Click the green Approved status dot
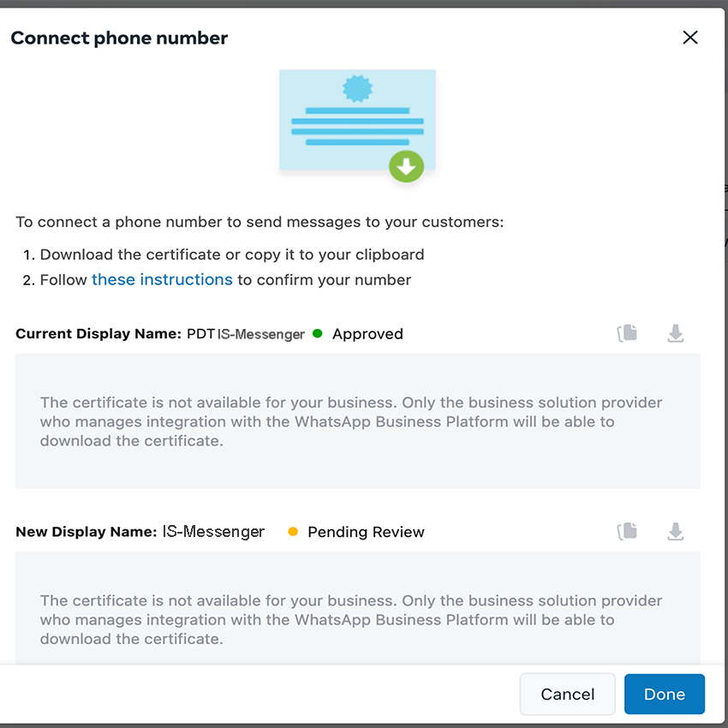The width and height of the screenshot is (728, 728). [318, 334]
